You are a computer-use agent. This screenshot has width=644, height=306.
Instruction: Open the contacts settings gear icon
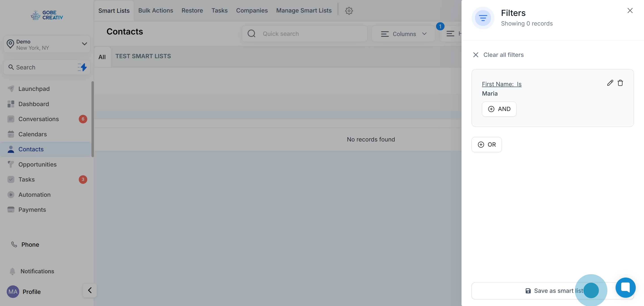coord(349,11)
